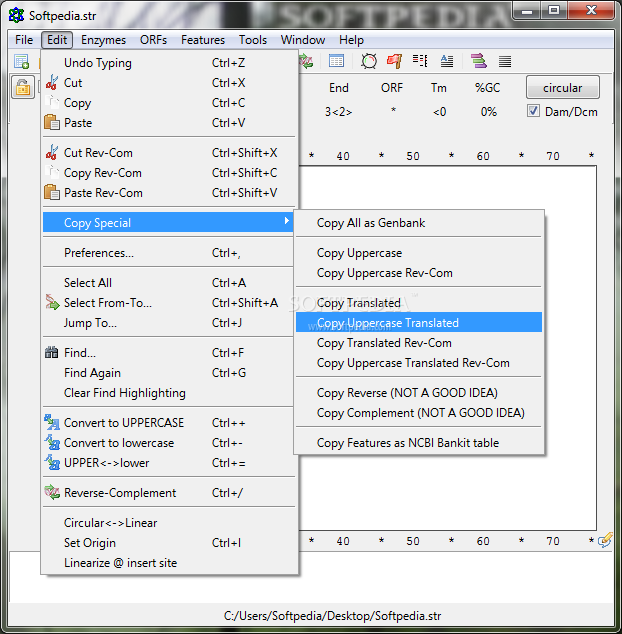
Task: Choose Copy Translated Rev-Com
Action: [419, 343]
